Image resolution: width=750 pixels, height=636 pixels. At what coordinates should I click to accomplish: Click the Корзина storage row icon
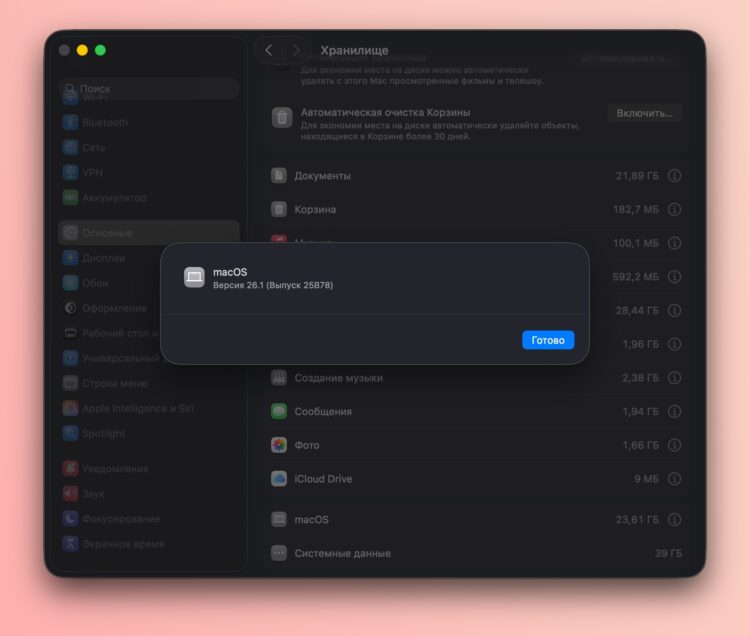[279, 209]
